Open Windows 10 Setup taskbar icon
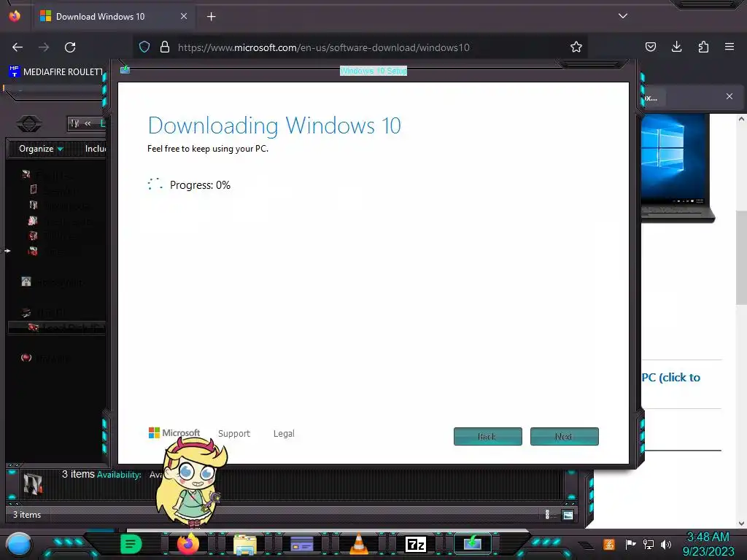Screen dimensions: 747x560 coord(472,544)
